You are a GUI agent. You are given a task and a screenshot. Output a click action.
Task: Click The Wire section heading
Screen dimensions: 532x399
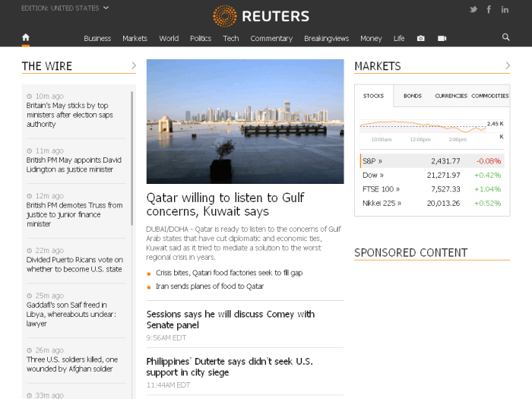point(47,66)
